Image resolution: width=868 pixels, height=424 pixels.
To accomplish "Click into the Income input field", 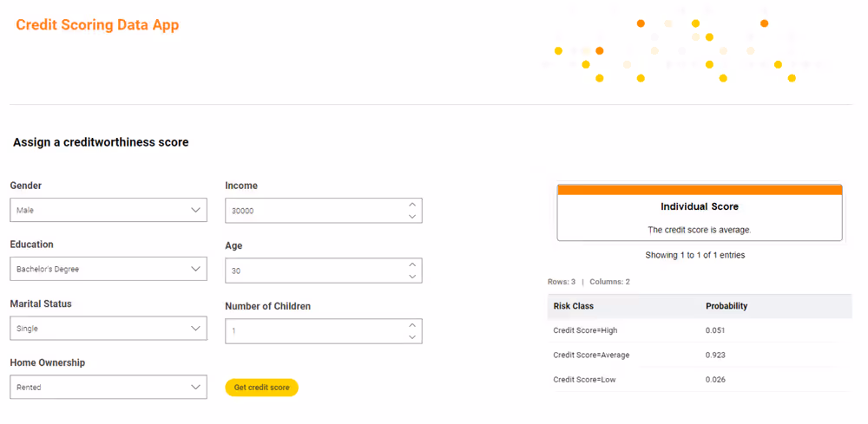I will (x=312, y=211).
